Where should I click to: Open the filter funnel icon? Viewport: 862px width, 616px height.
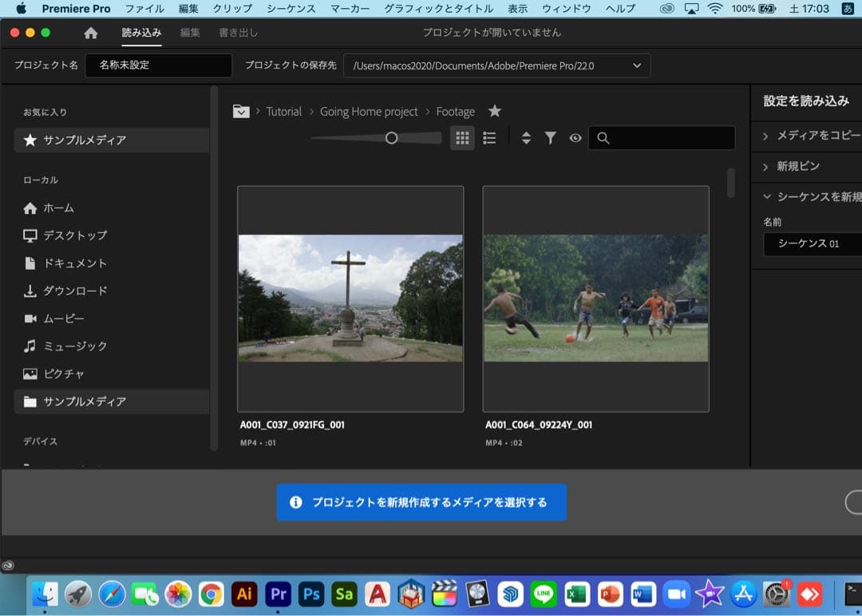click(550, 138)
